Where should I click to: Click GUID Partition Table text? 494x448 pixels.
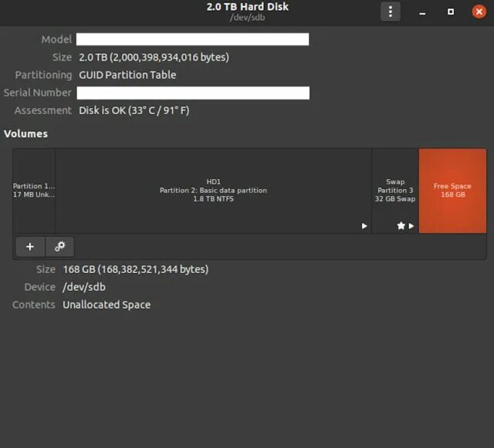pos(127,75)
